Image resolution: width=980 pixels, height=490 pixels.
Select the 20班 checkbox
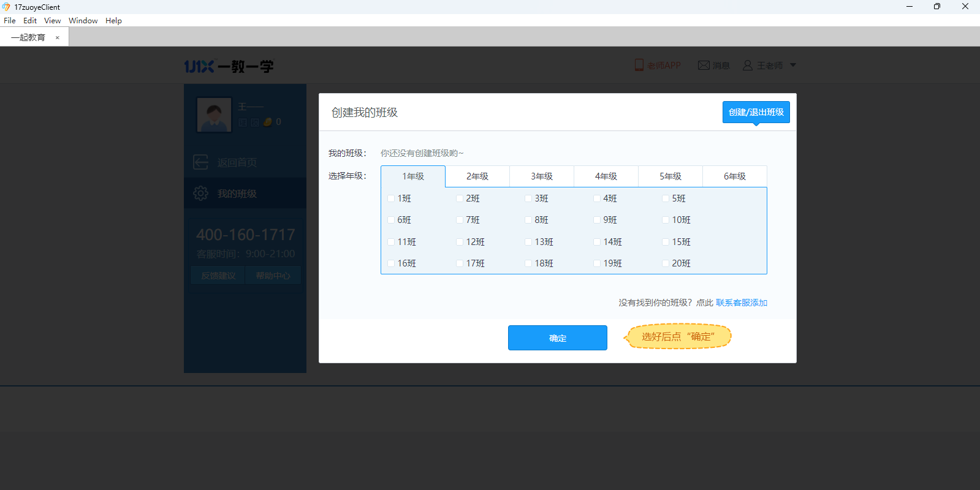click(666, 263)
